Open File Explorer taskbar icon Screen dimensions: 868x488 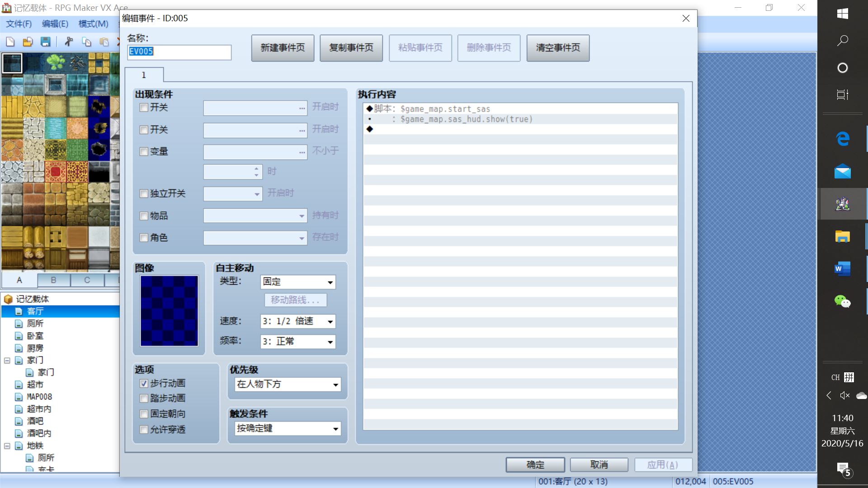(x=842, y=236)
